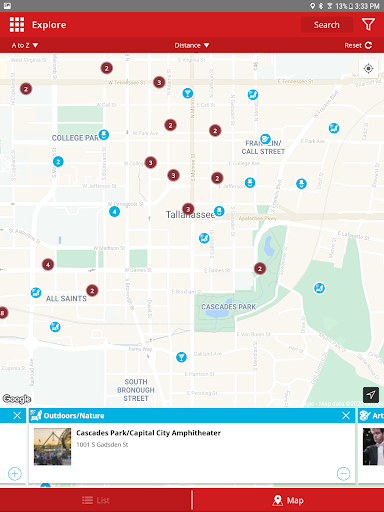
Task: Center the map on my location
Action: (368, 69)
